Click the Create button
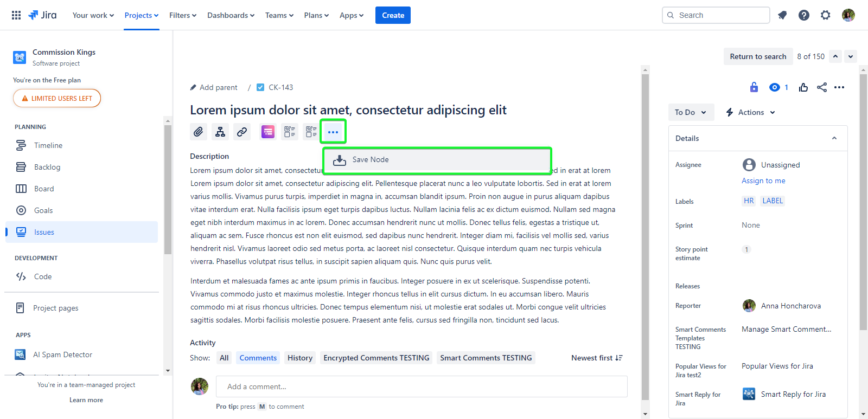This screenshot has width=868, height=419. [x=393, y=15]
